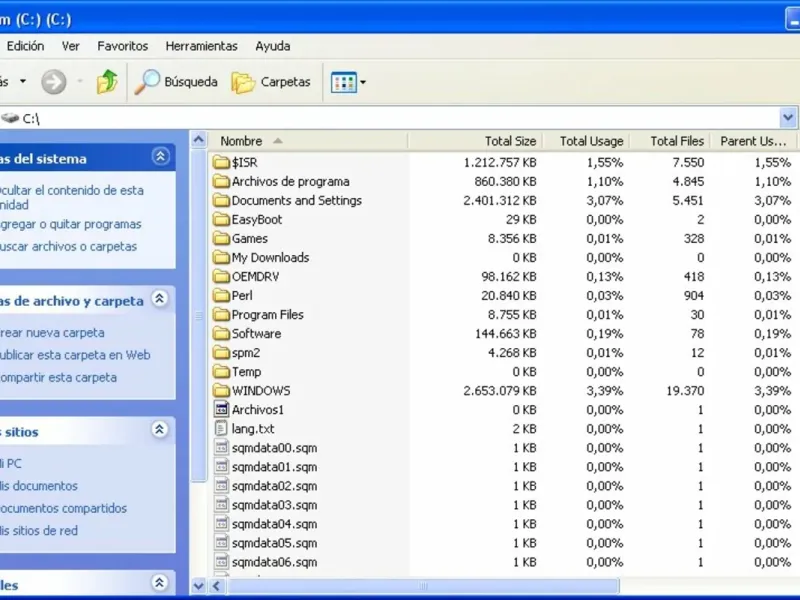
Task: Select My Downloads folder icon
Action: (221, 257)
